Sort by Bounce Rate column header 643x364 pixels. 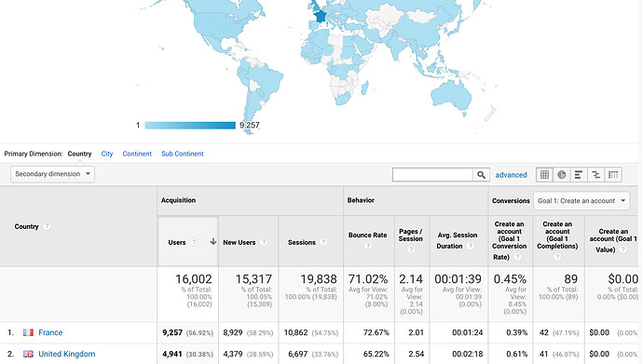[368, 235]
